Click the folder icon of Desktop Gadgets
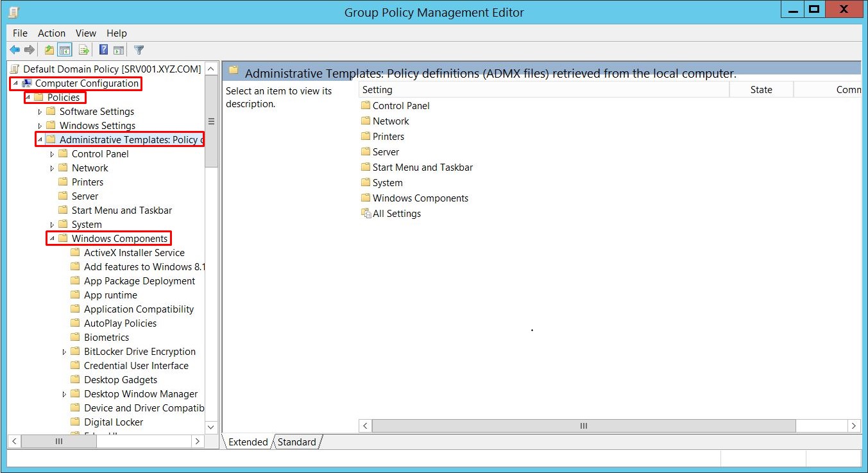 (x=75, y=379)
